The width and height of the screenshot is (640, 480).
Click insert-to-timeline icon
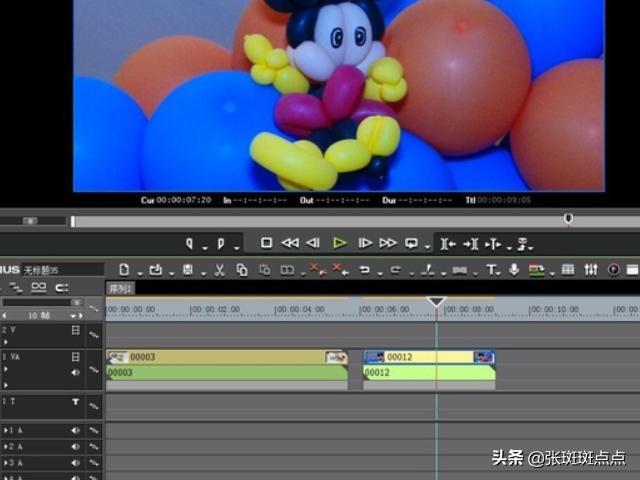click(493, 244)
